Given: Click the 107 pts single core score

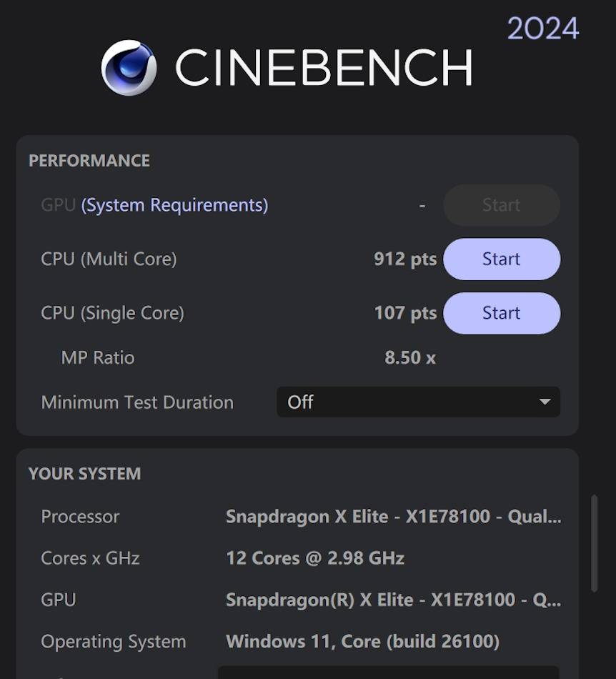Looking at the screenshot, I should [404, 313].
